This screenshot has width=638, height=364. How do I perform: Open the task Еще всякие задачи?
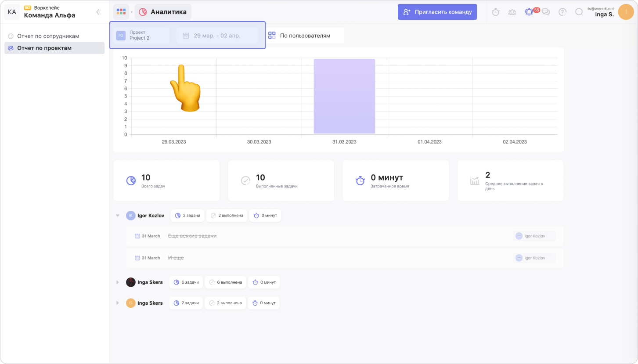pos(192,236)
